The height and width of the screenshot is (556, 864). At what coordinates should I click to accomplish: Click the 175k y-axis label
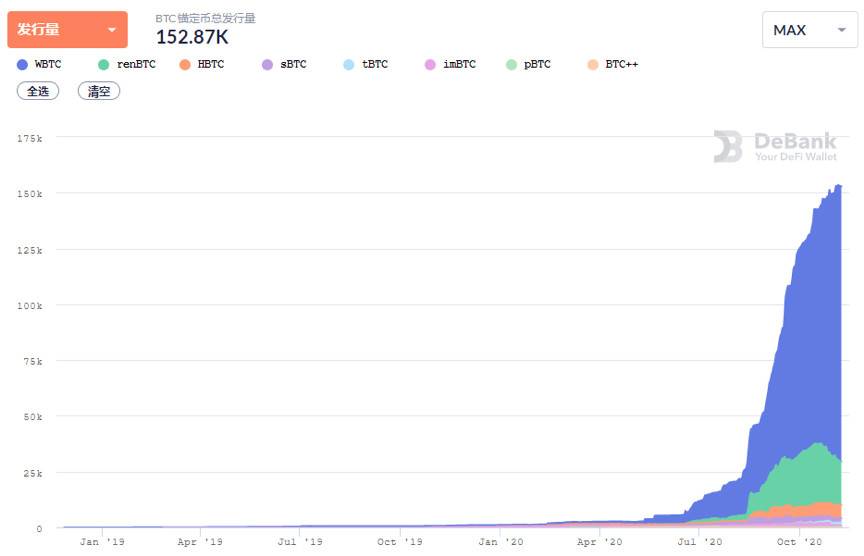pyautogui.click(x=30, y=138)
